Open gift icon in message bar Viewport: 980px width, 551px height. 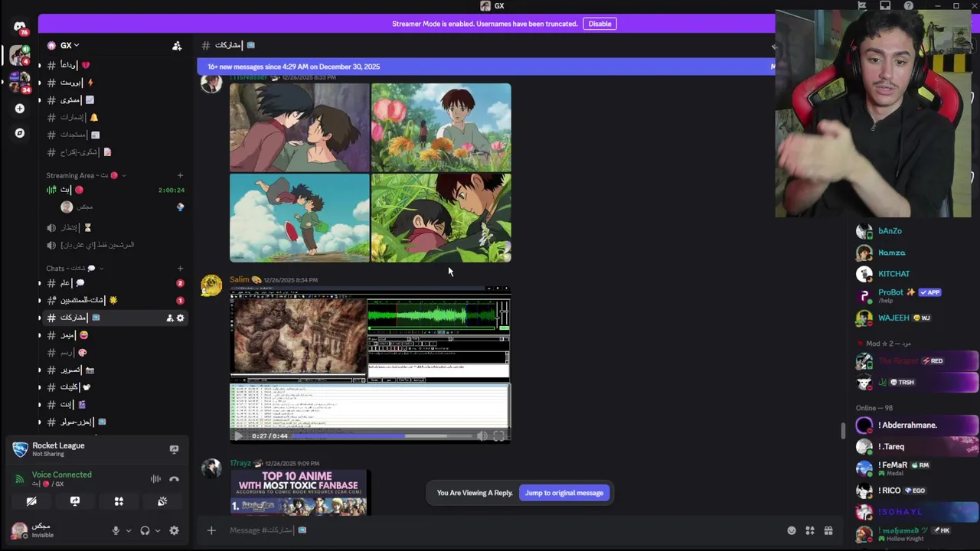tap(828, 530)
